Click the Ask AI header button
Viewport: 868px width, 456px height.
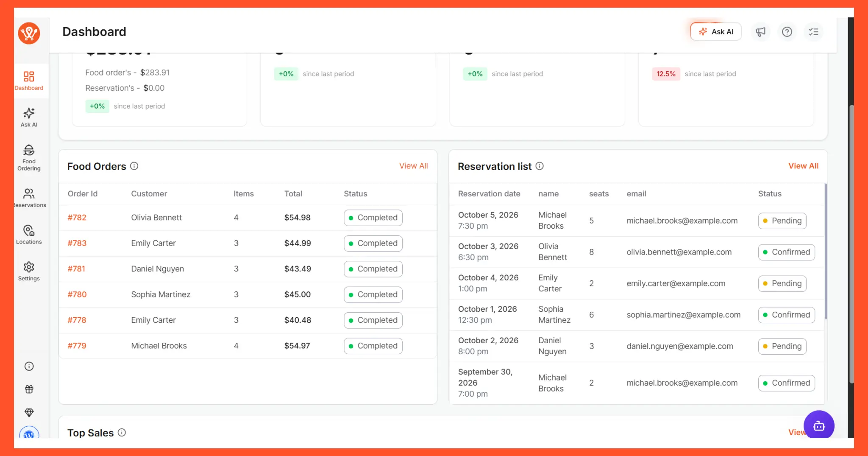click(x=716, y=32)
